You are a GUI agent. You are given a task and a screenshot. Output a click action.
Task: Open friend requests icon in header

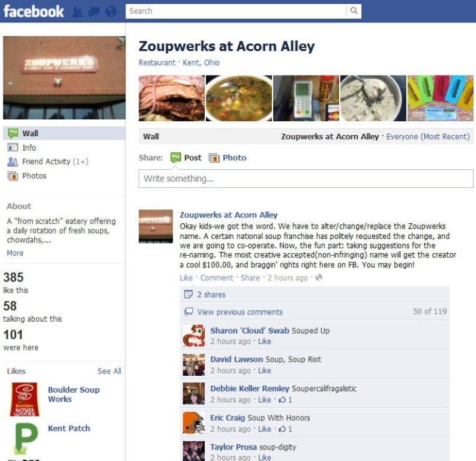77,11
